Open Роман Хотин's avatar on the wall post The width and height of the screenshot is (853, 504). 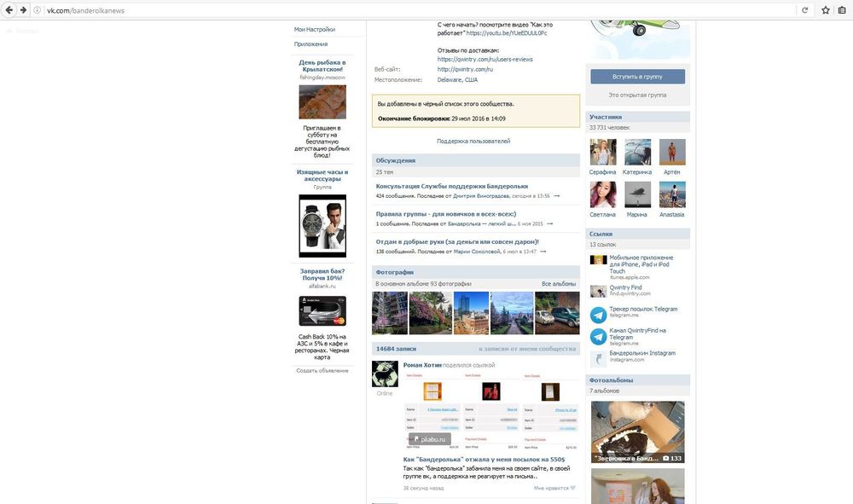pyautogui.click(x=385, y=374)
